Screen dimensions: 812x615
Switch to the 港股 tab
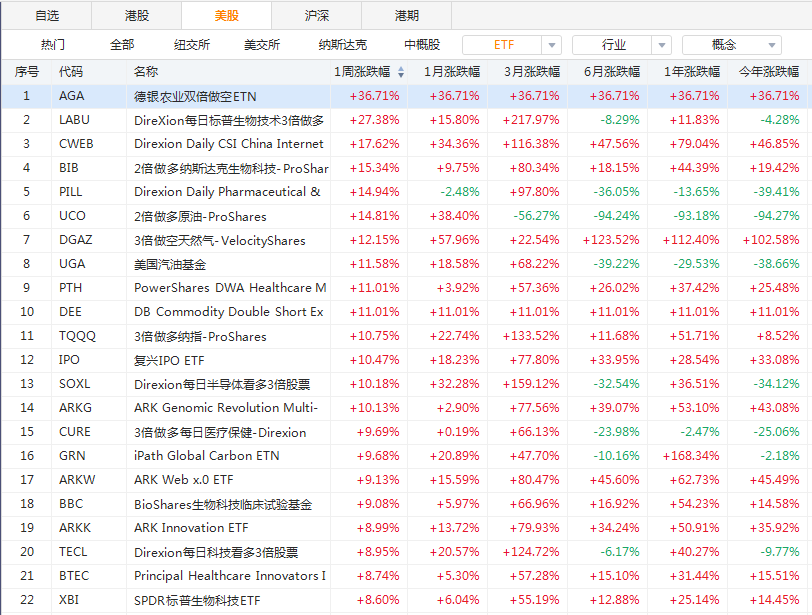[x=137, y=16]
